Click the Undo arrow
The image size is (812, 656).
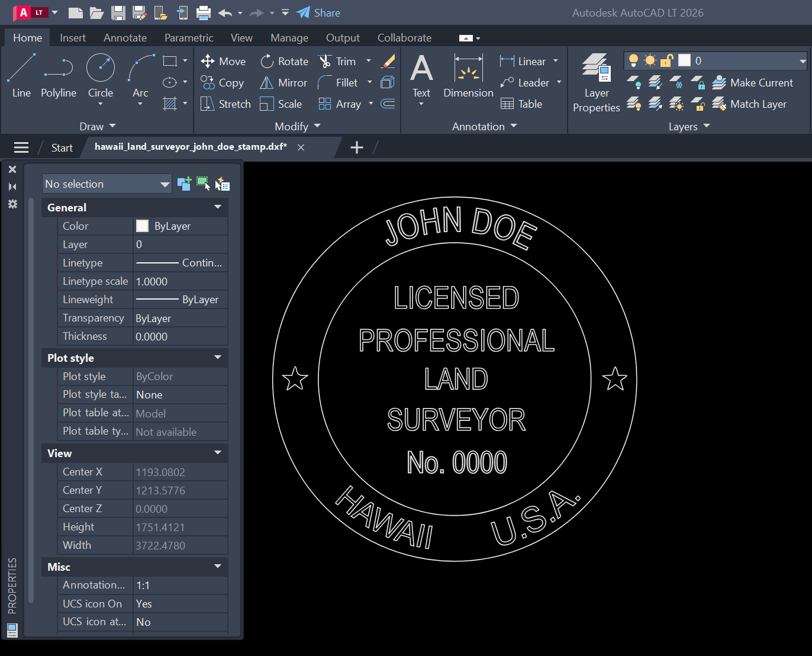point(225,12)
